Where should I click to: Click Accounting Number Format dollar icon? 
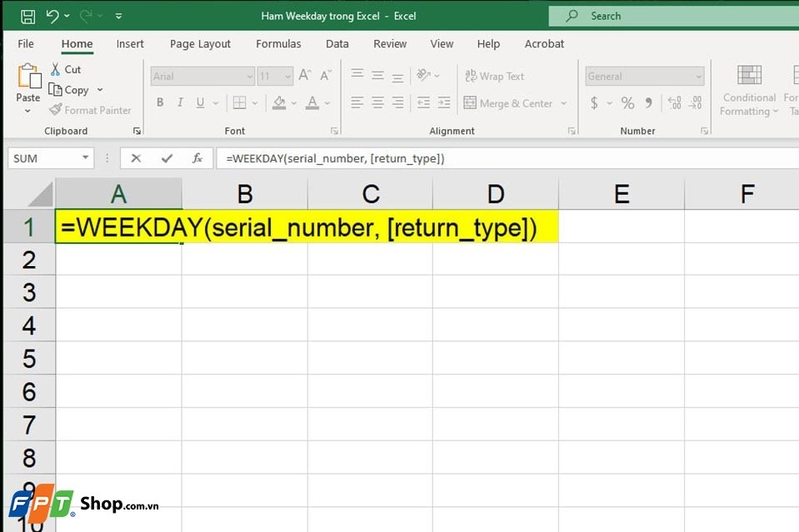594,103
